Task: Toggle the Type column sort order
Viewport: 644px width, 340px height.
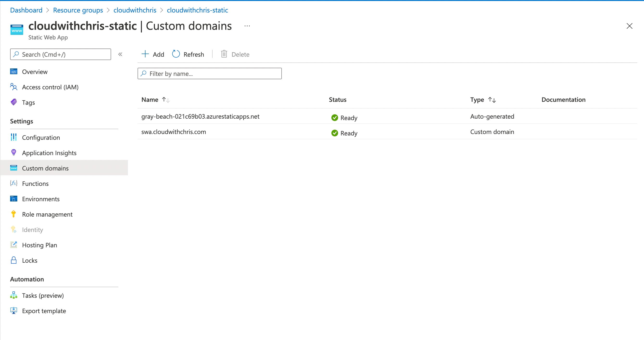Action: (x=492, y=100)
